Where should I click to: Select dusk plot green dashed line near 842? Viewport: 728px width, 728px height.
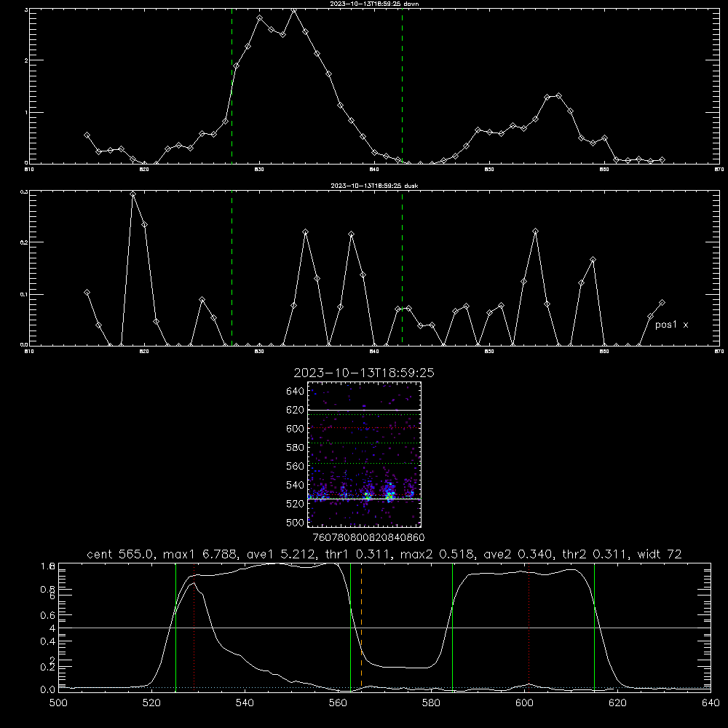(x=402, y=268)
